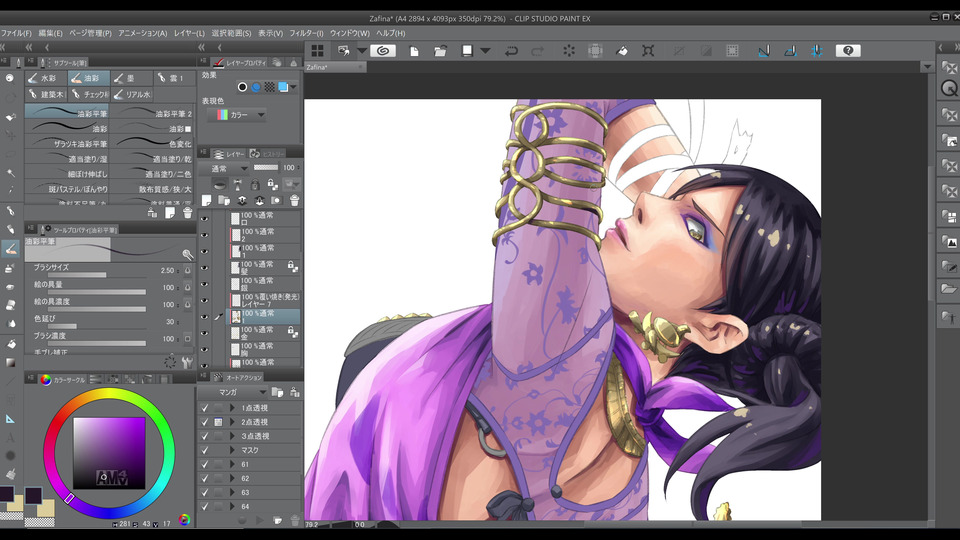Click the new layer icon in Layers panel
Image resolution: width=960 pixels, height=540 pixels.
coord(207,201)
